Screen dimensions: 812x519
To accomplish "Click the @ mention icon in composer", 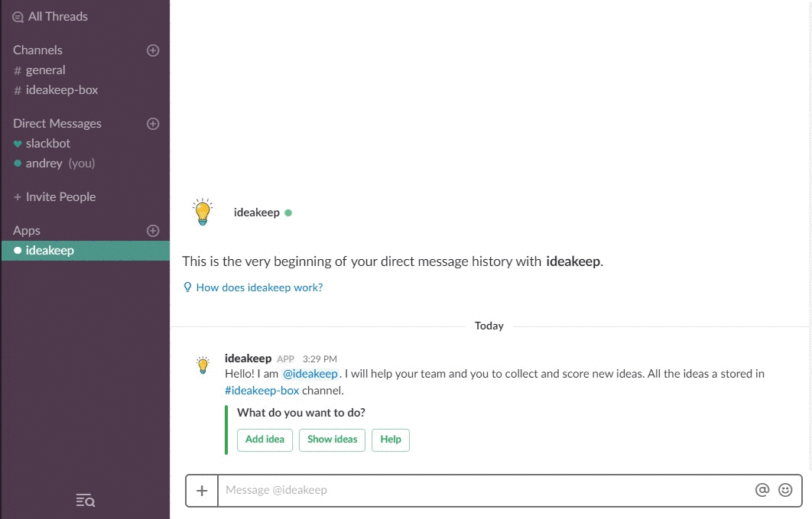I will coord(762,490).
